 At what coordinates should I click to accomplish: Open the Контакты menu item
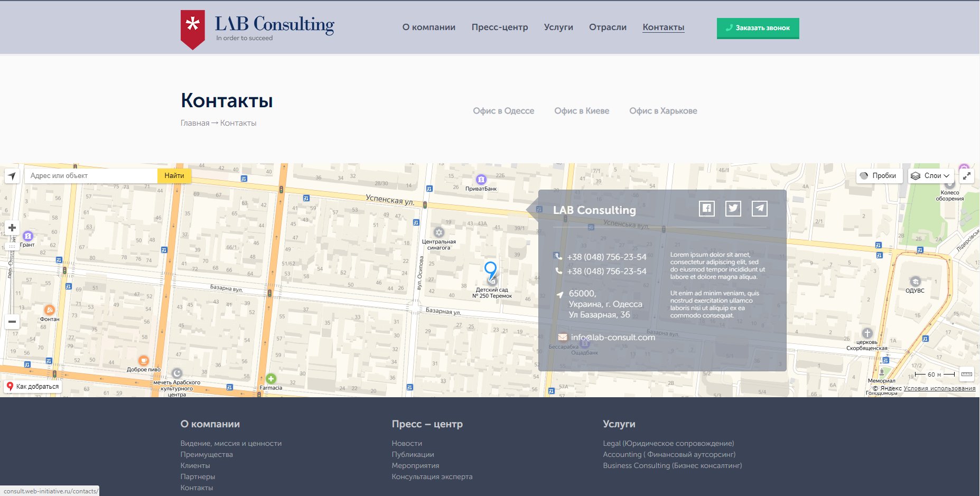664,27
